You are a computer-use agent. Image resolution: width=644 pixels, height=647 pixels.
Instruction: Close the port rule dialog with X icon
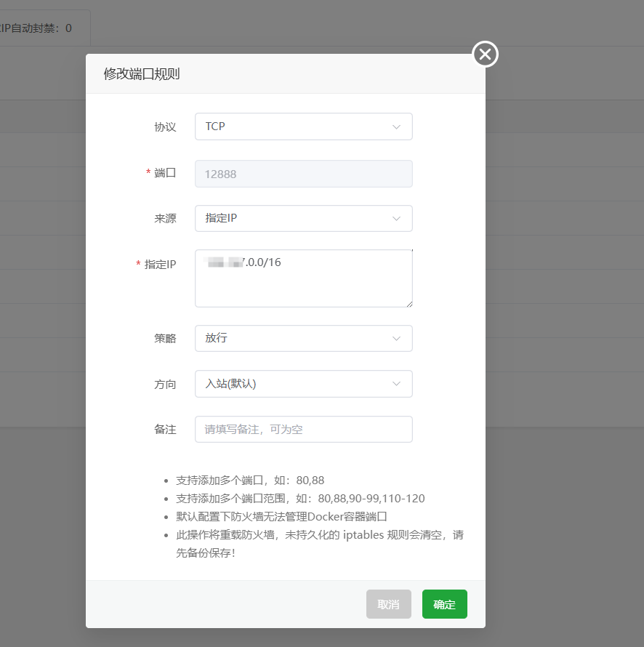(485, 54)
